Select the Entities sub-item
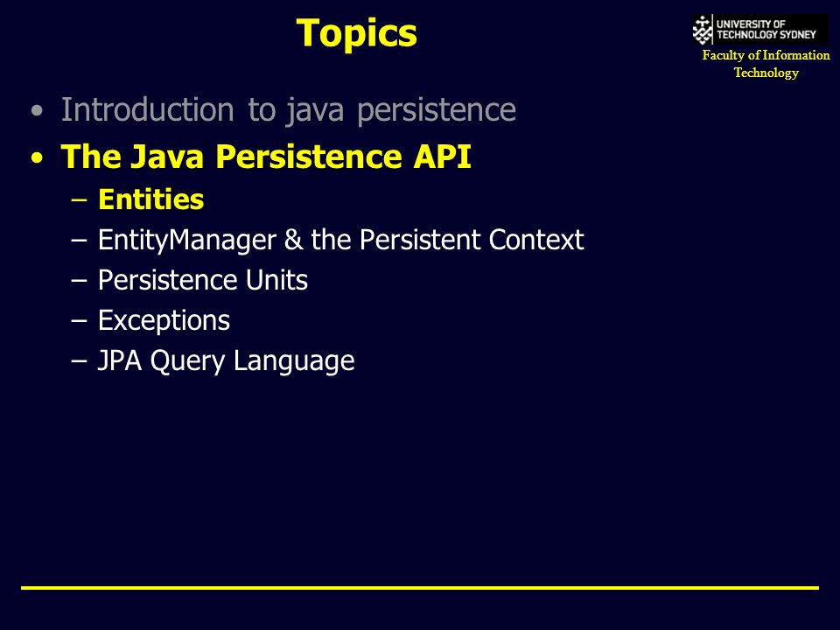 pyautogui.click(x=151, y=199)
